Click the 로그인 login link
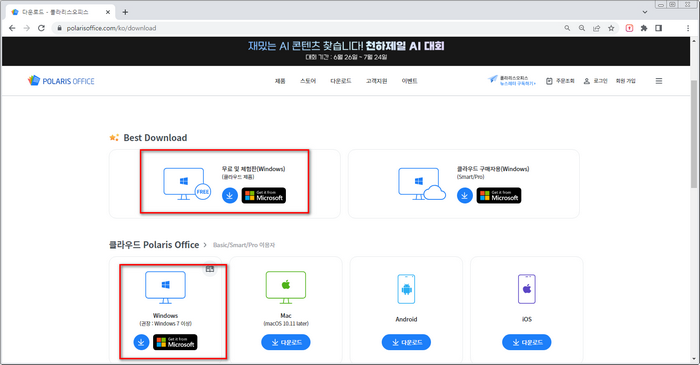700x365 pixels. pos(596,81)
